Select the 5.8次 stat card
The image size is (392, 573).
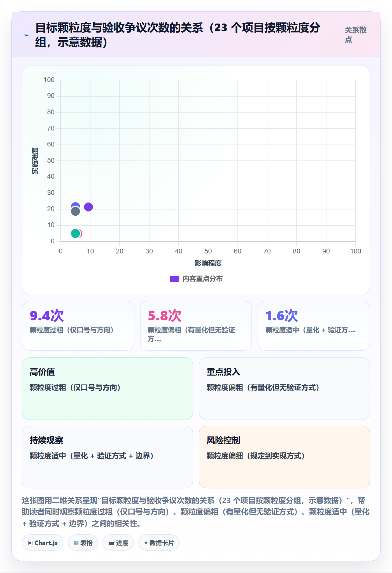pyautogui.click(x=196, y=326)
